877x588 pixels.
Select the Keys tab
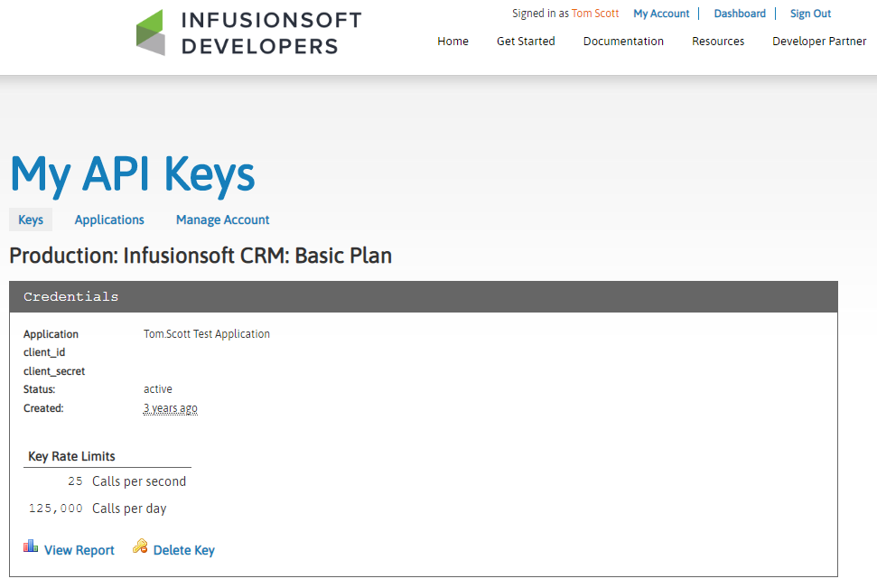point(31,219)
